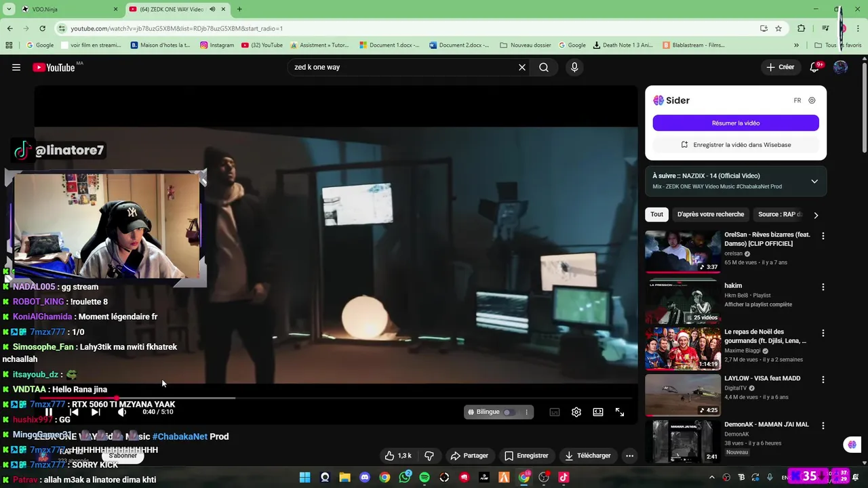Enter full screen mode
868x488 pixels.
click(x=620, y=412)
